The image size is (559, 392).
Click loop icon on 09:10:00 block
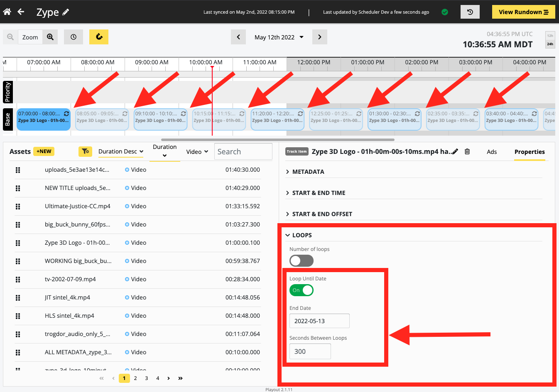183,113
